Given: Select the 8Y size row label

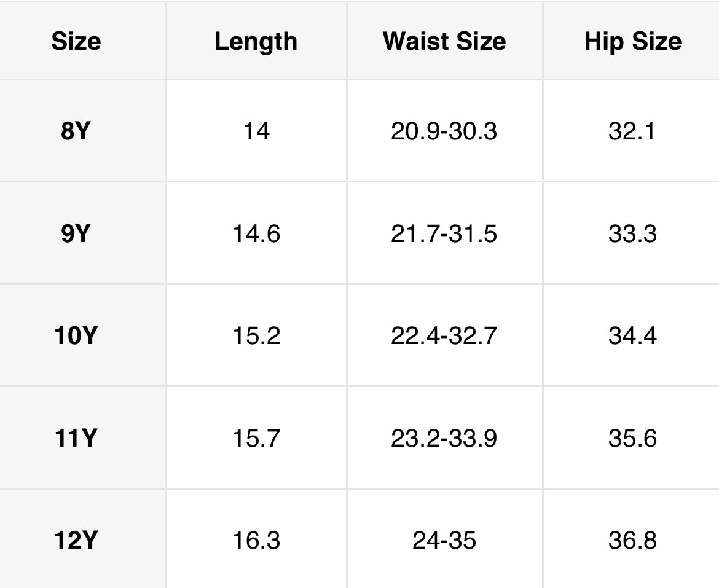Looking at the screenshot, I should tap(76, 131).
